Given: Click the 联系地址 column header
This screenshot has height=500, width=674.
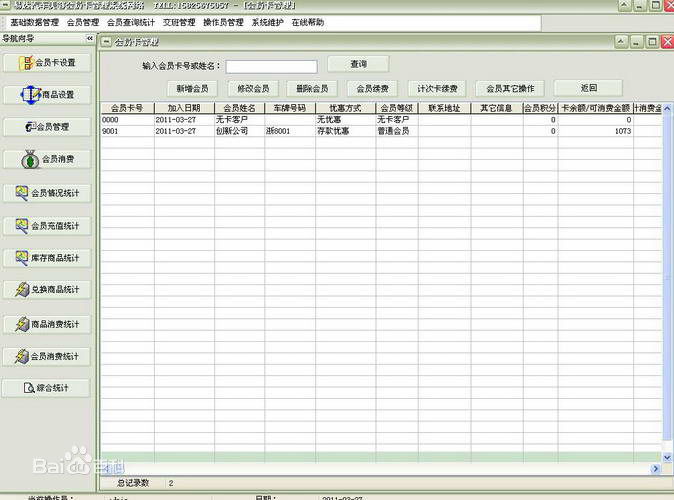Looking at the screenshot, I should click(444, 108).
